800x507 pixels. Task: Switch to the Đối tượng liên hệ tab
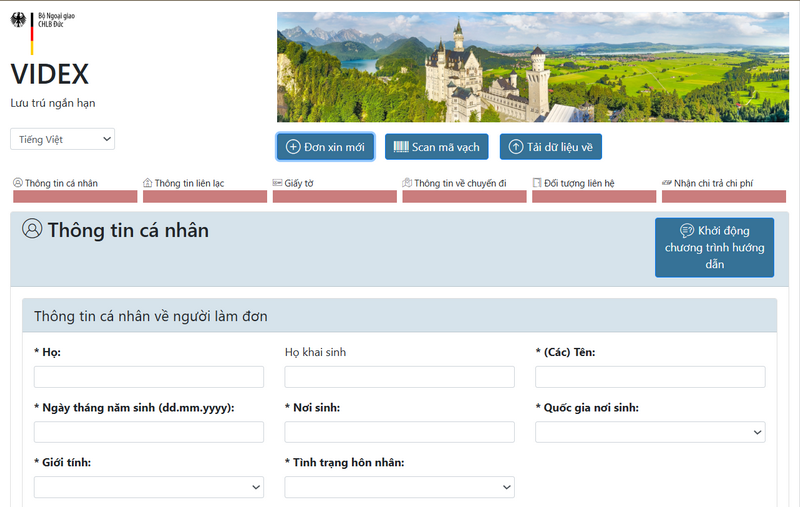tap(594, 189)
